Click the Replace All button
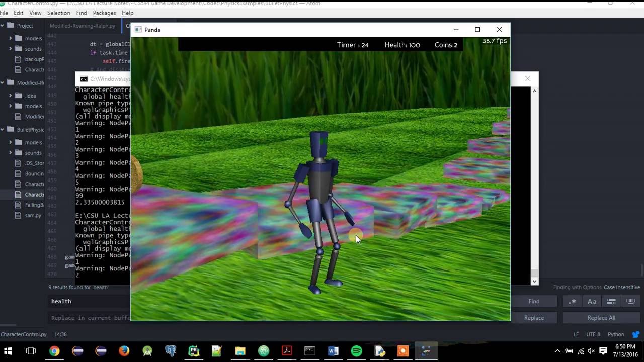644x362 pixels. point(601,318)
